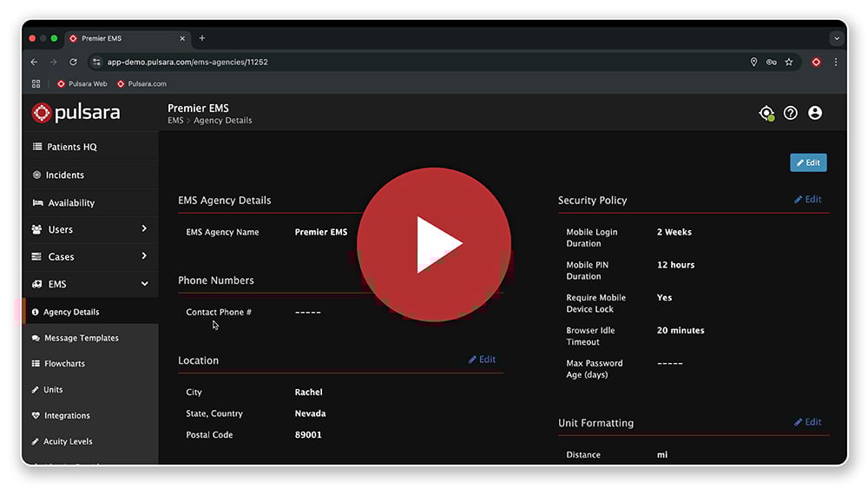Select the Premier EMS browser tab
Viewport: 868px width, 489px height.
click(x=128, y=38)
